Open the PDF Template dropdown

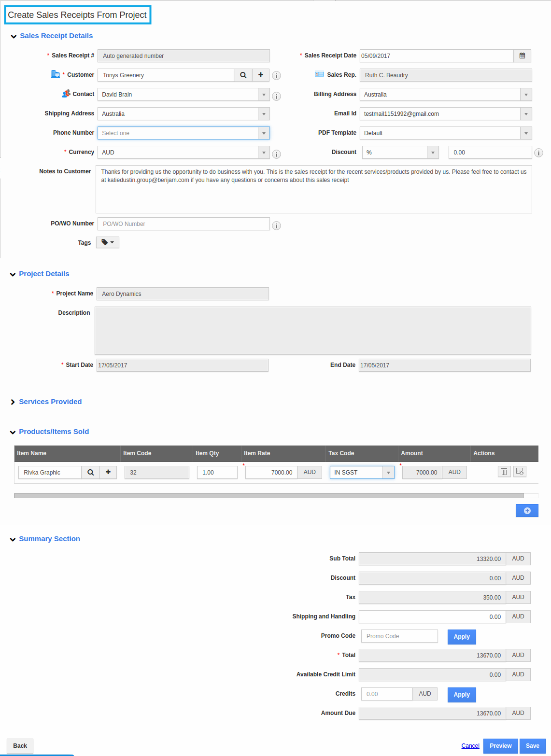pos(525,133)
